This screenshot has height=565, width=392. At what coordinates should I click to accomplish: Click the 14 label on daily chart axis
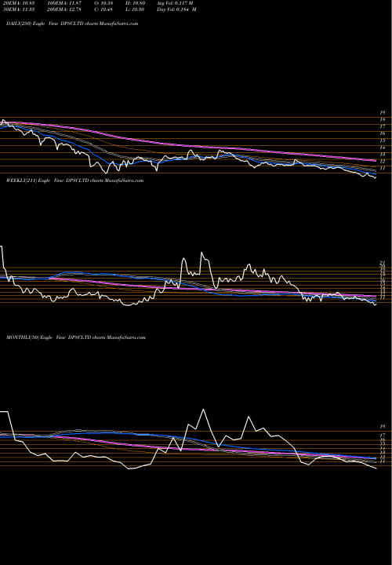click(383, 148)
